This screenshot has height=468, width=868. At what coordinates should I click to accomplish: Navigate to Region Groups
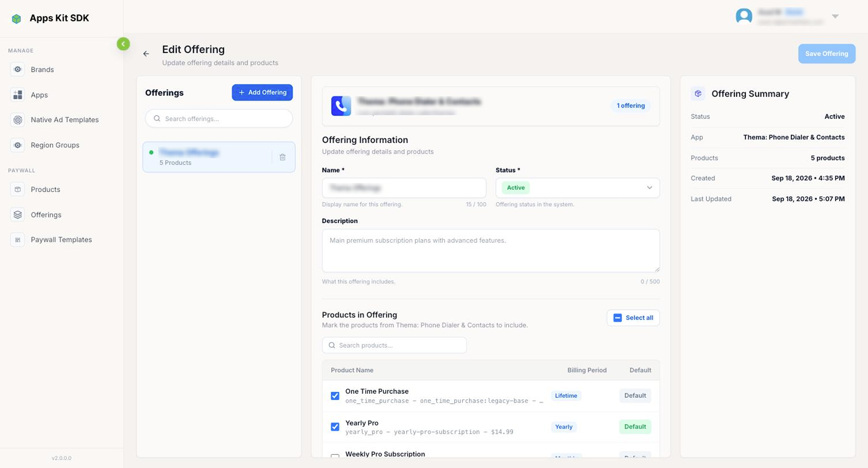pyautogui.click(x=55, y=145)
